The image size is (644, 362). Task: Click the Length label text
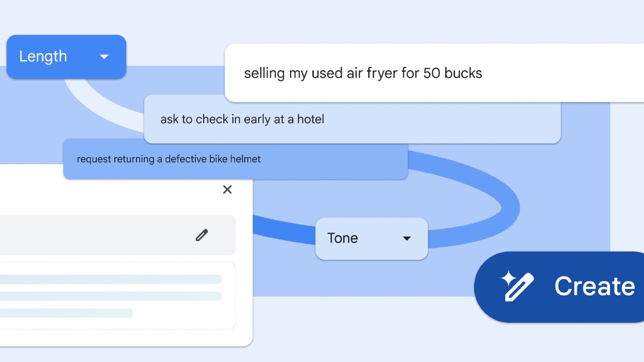pyautogui.click(x=43, y=57)
